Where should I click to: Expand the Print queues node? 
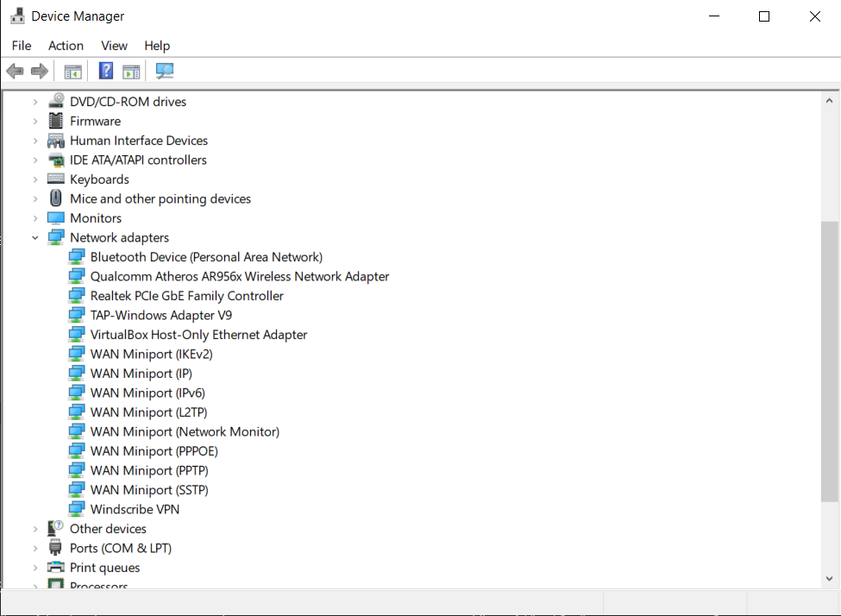pyautogui.click(x=35, y=568)
